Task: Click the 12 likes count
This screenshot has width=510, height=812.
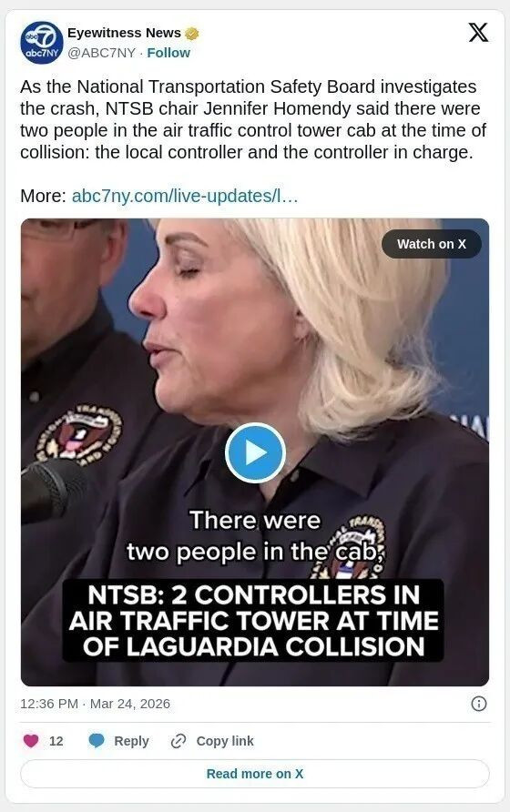Action: click(56, 741)
